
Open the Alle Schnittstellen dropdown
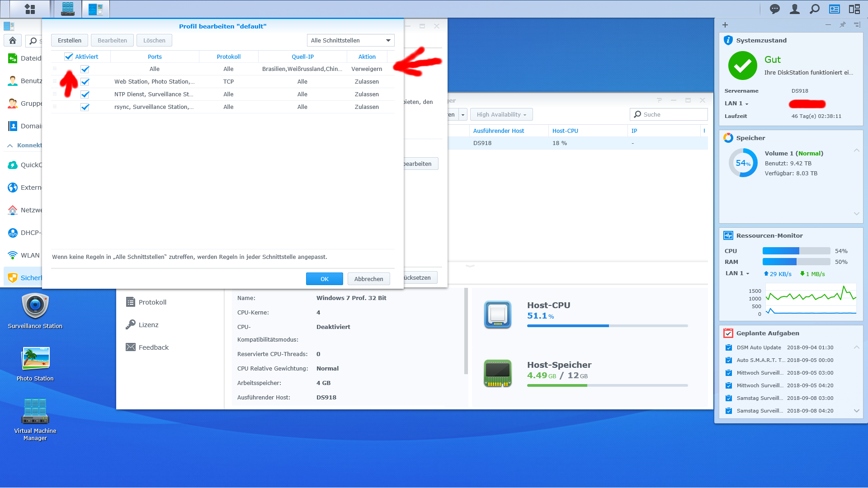350,41
